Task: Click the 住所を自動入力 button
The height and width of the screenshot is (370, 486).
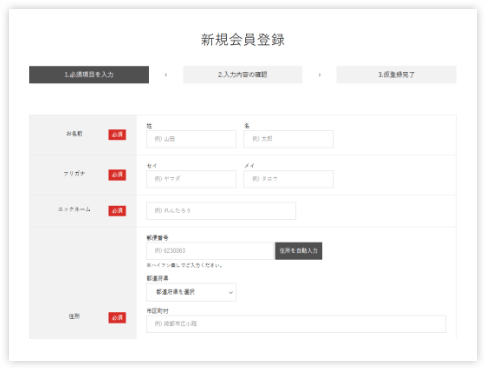Action: pyautogui.click(x=298, y=251)
